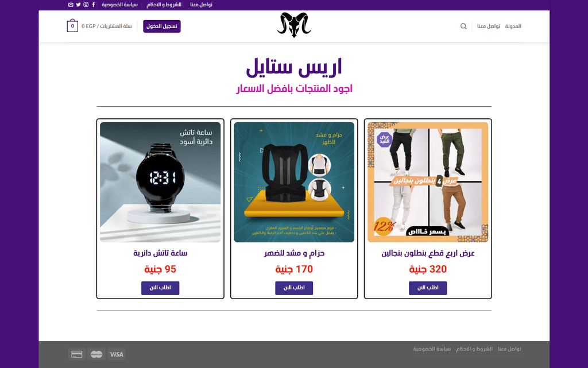Click the search magnifier icon

(x=463, y=26)
